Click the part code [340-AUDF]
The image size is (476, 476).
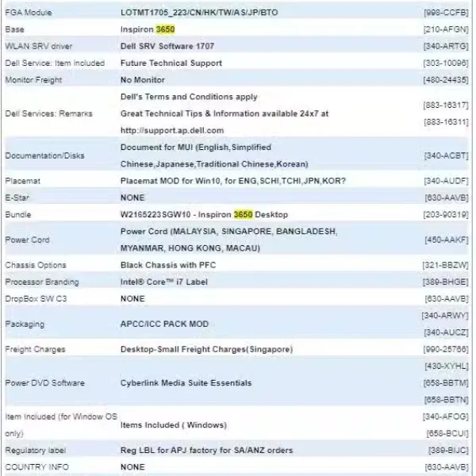[x=446, y=181]
